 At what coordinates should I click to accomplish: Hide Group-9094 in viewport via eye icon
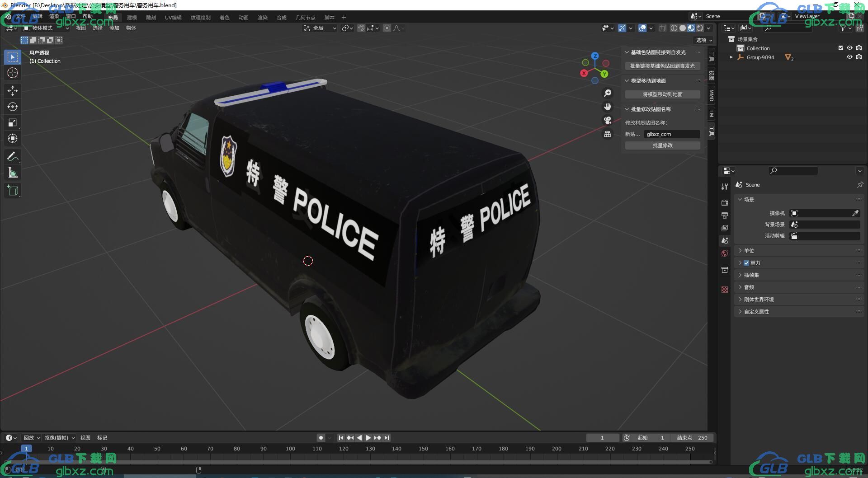point(849,57)
